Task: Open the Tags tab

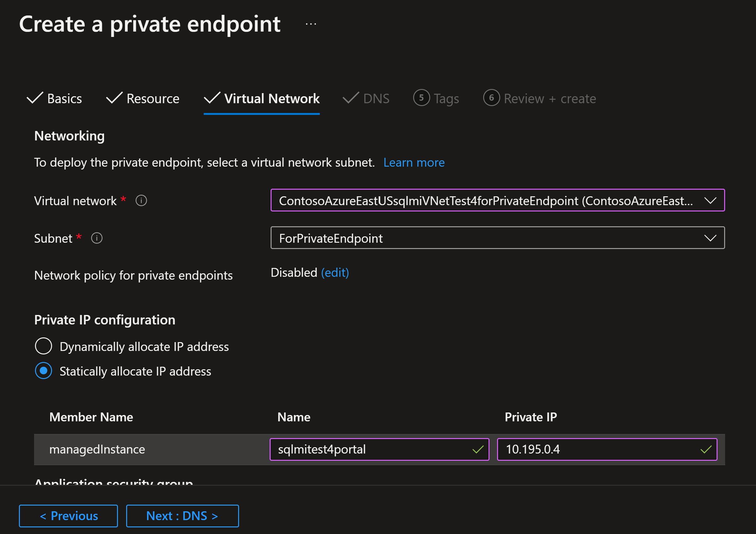Action: click(x=446, y=98)
